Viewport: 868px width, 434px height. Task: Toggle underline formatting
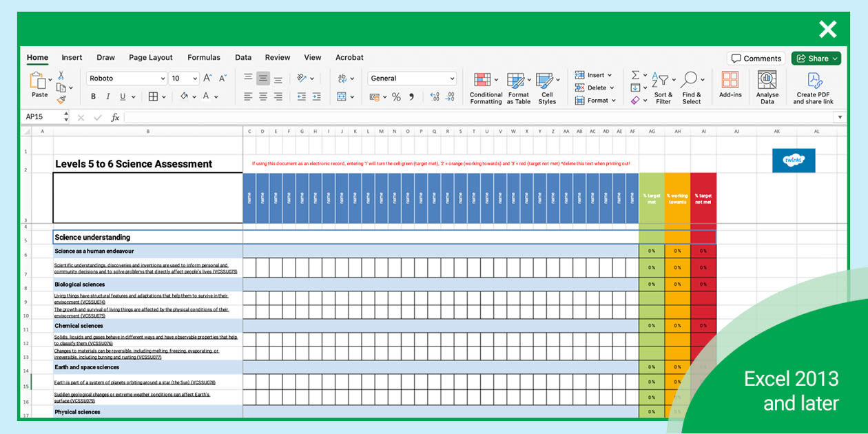point(123,96)
